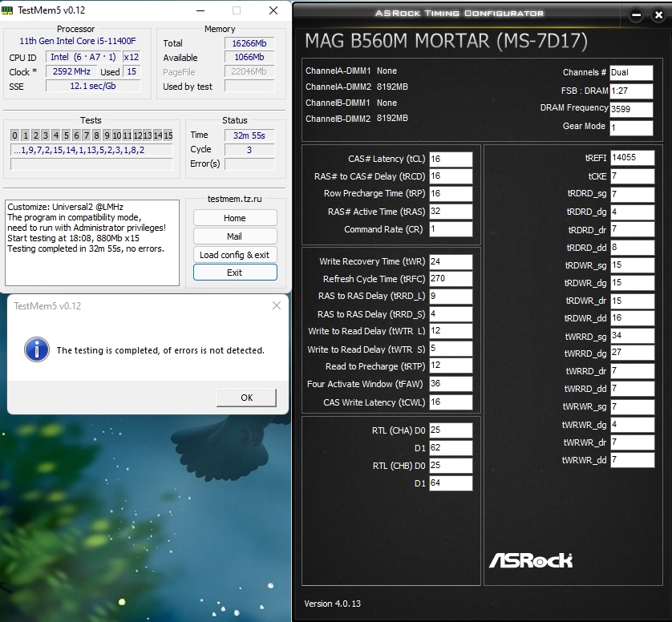
Task: Click the Version 4.0.13 label
Action: coord(333,604)
